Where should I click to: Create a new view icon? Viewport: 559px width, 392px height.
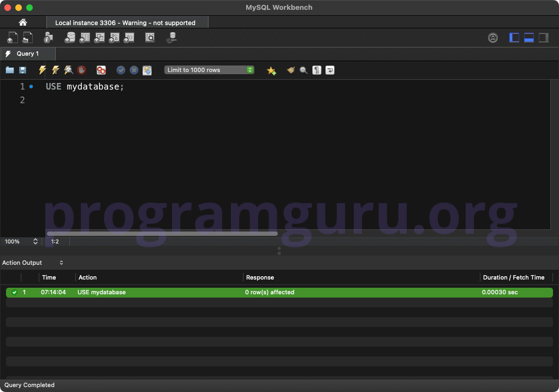pos(99,38)
